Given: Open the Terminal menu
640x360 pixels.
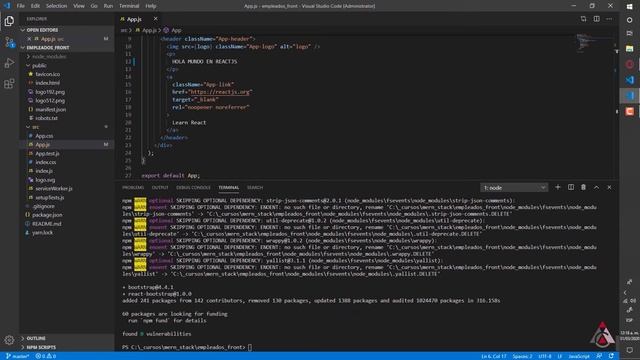Looking at the screenshot, I should tap(129, 6).
